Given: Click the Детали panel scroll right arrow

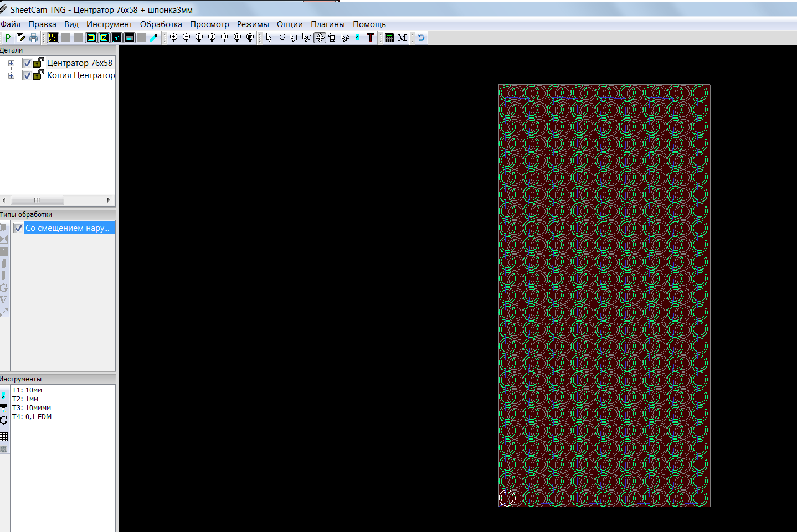Looking at the screenshot, I should [x=109, y=200].
